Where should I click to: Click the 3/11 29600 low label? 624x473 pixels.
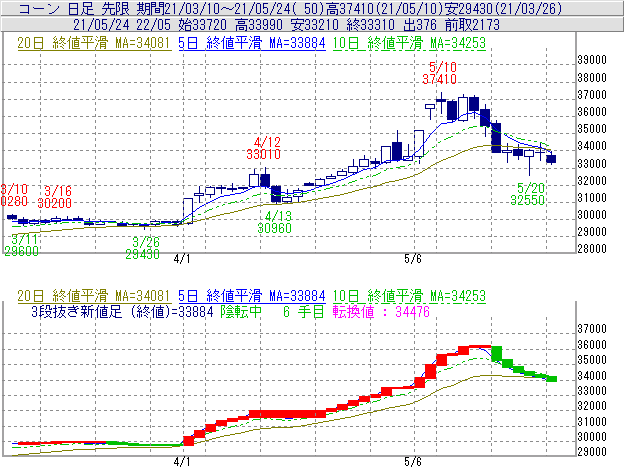point(21,245)
